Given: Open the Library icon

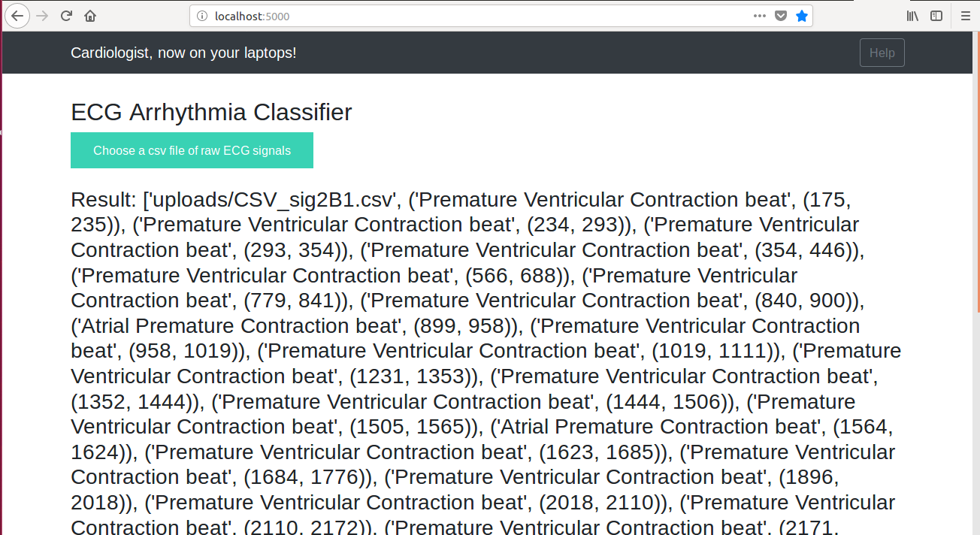Looking at the screenshot, I should [x=912, y=16].
